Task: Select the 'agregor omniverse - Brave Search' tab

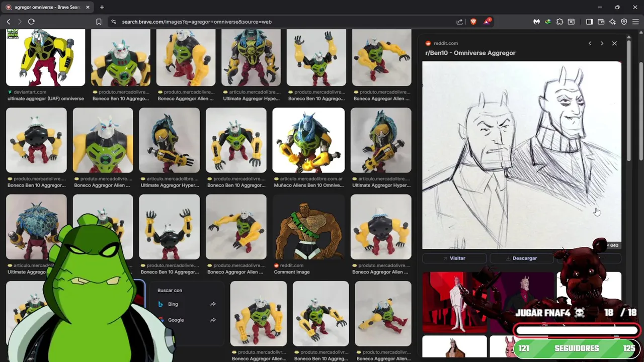Action: coord(48,7)
